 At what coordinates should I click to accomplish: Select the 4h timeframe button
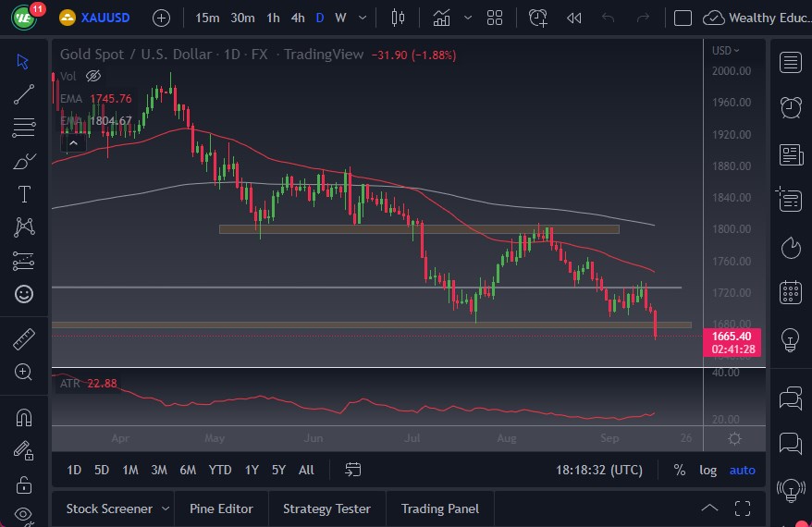pyautogui.click(x=297, y=18)
